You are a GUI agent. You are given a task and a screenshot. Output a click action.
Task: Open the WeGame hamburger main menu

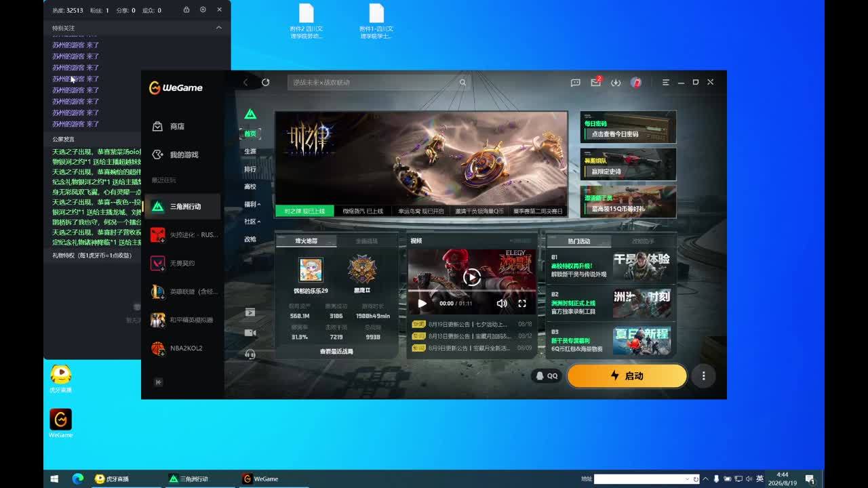coord(666,82)
